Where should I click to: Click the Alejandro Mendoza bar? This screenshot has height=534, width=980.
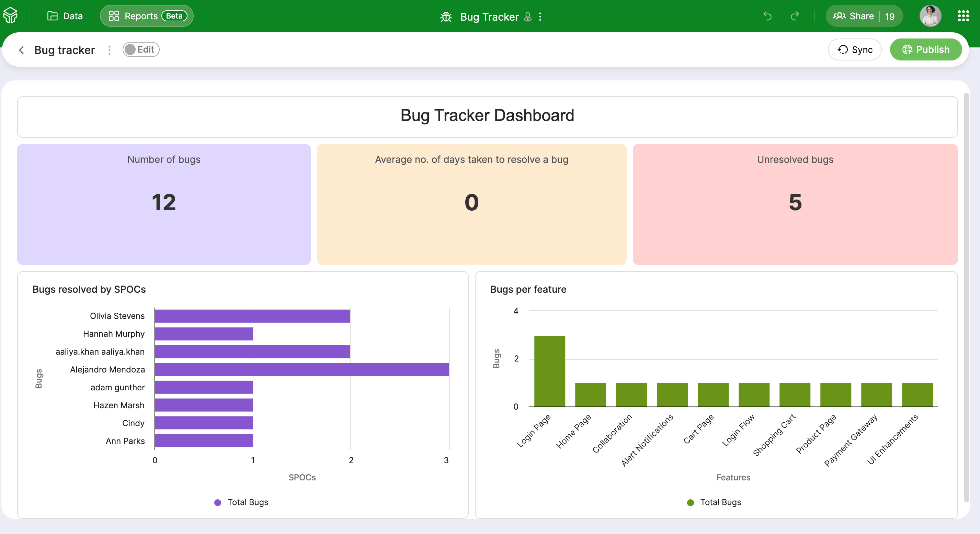coord(302,369)
